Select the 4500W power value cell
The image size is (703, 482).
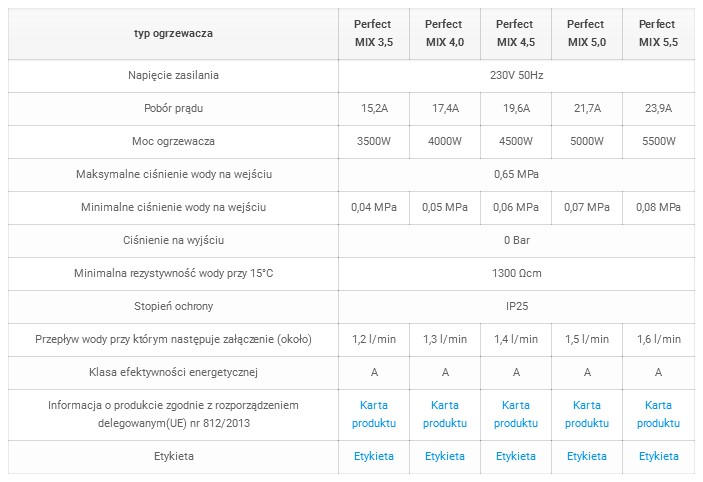(516, 141)
